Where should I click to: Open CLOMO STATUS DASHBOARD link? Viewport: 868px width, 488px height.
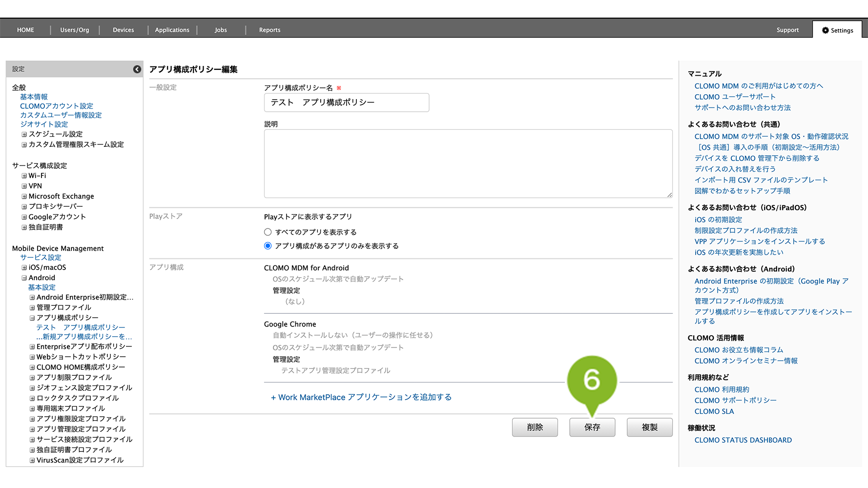[743, 440]
